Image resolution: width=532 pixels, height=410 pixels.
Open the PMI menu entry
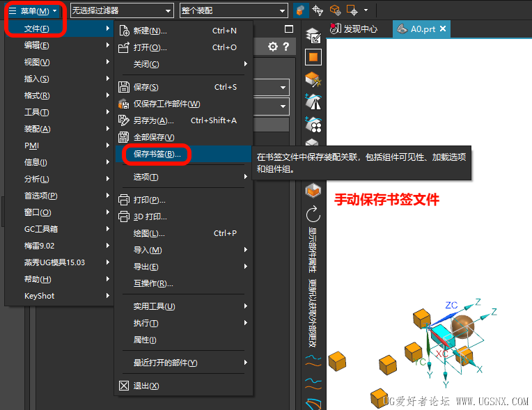tap(59, 145)
